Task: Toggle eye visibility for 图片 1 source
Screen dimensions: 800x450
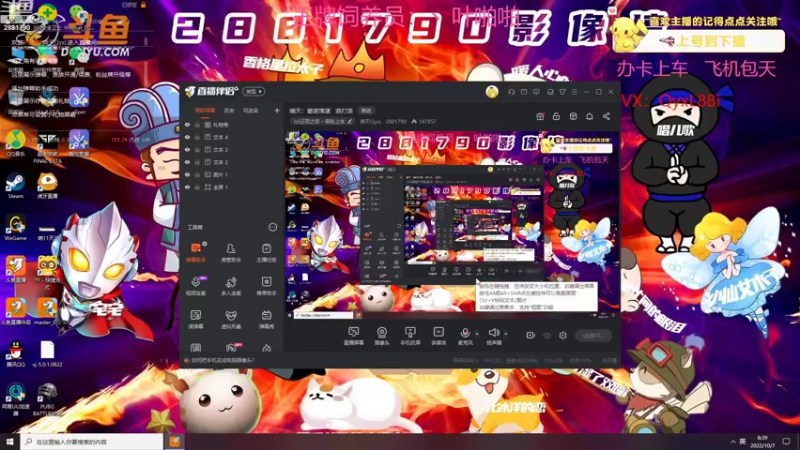Action: pyautogui.click(x=187, y=174)
